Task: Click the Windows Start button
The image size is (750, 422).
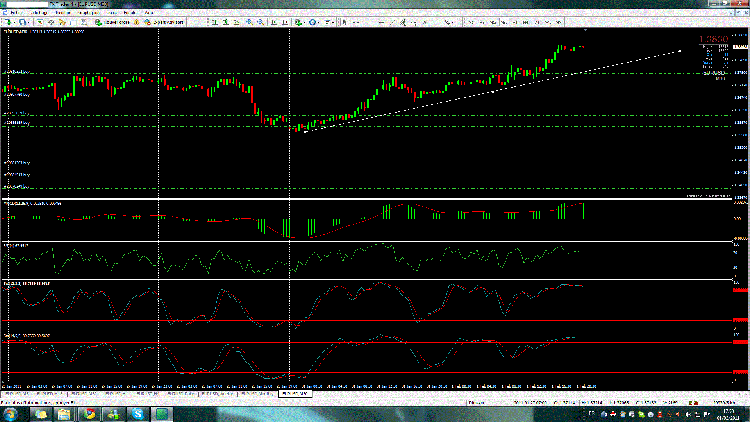Action: tap(12, 412)
